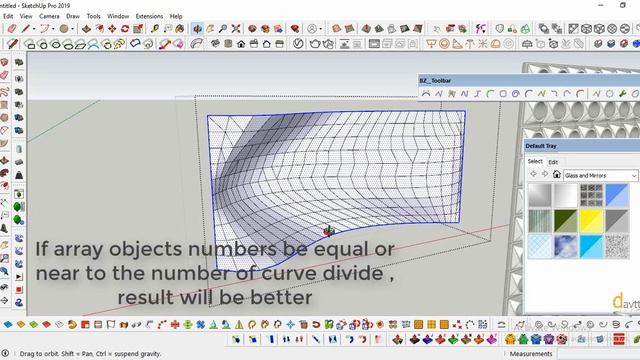Choose the mirror gradient material thumbnail
This screenshot has height=360, width=640.
[540, 196]
